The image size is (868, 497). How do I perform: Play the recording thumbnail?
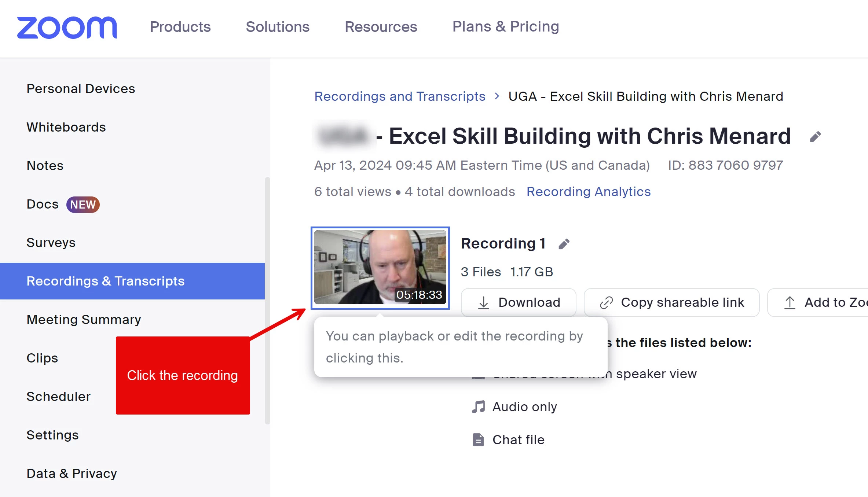tap(380, 268)
